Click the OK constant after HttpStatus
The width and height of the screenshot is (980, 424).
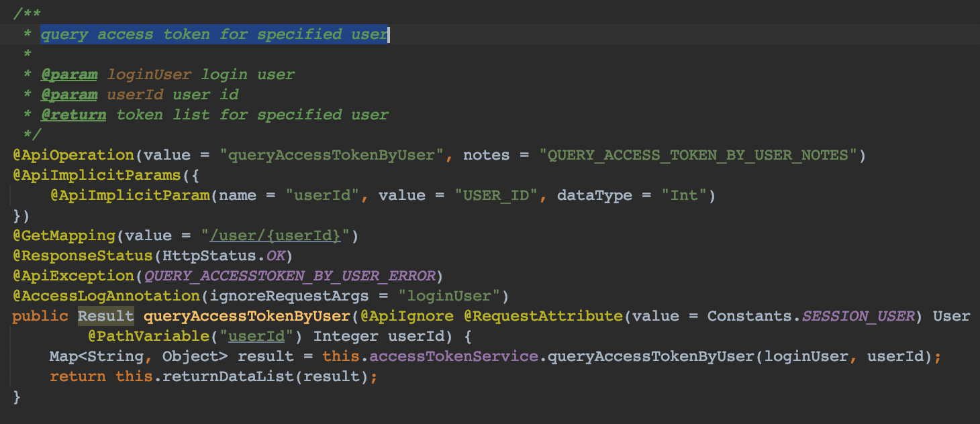[x=275, y=256]
